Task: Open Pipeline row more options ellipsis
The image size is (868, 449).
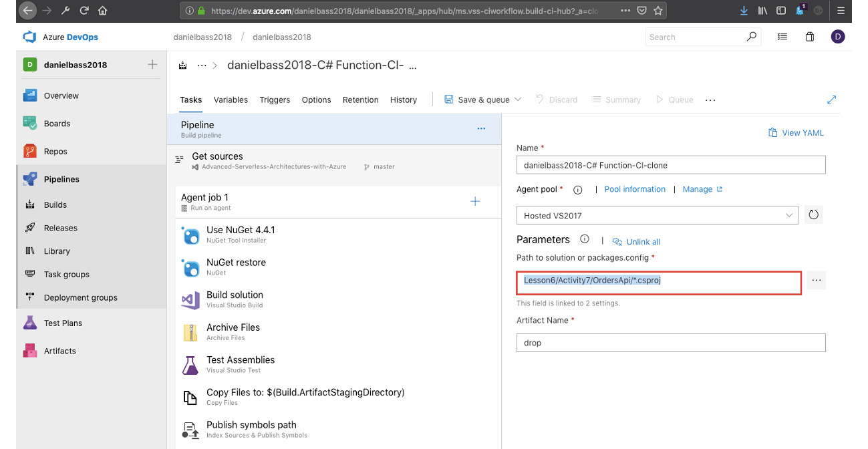Action: tap(481, 128)
